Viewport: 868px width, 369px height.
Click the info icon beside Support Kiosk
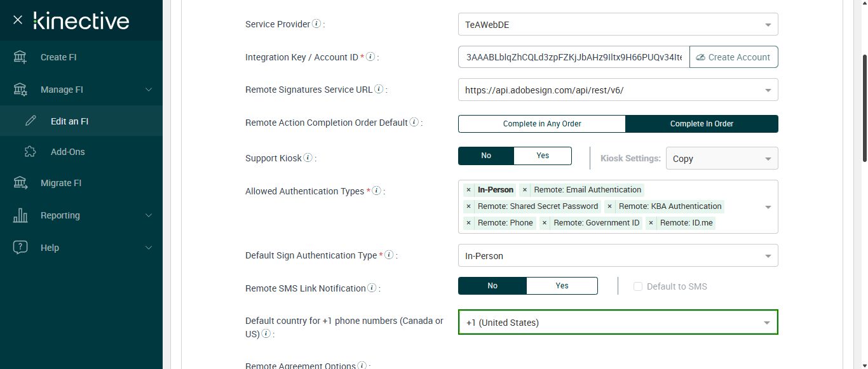click(308, 158)
